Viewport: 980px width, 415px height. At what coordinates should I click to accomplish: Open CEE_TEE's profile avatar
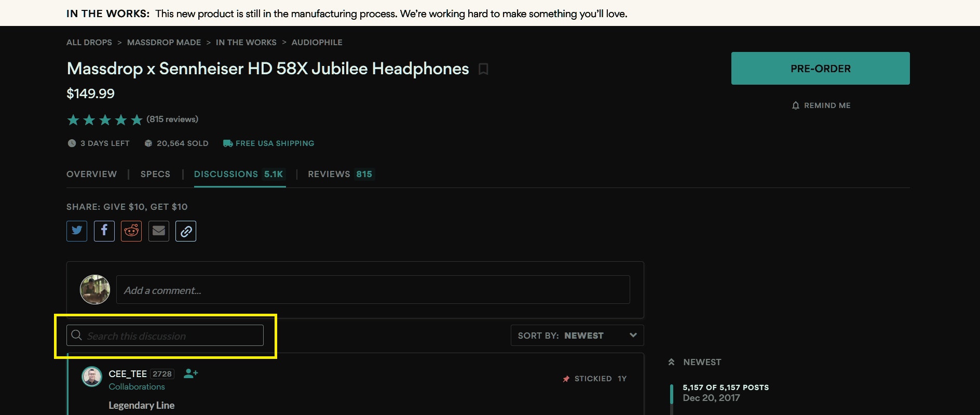point(92,377)
